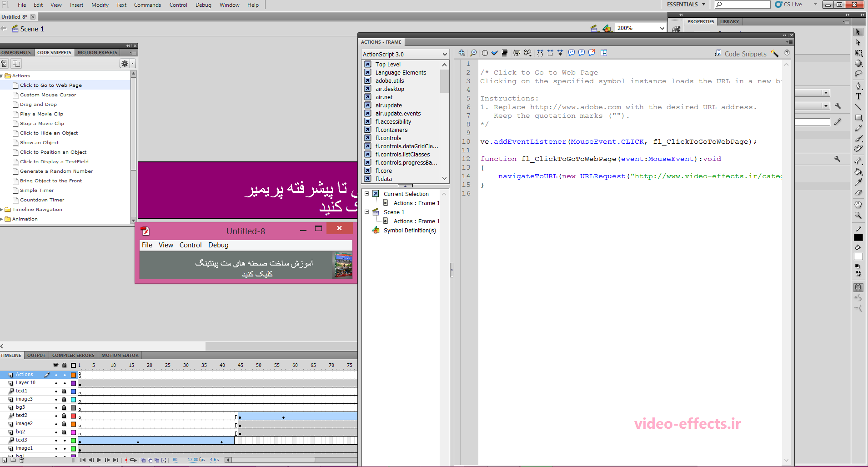Toggle show/hide all layers eye icon

(x=55, y=365)
